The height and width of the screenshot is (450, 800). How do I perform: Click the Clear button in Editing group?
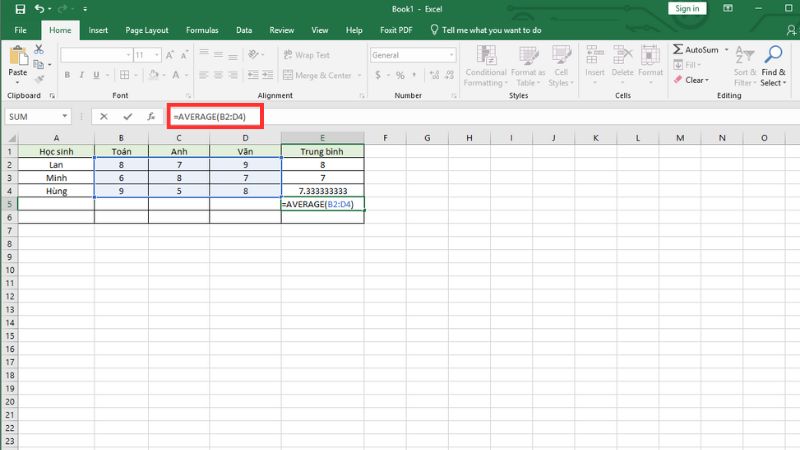pos(693,80)
